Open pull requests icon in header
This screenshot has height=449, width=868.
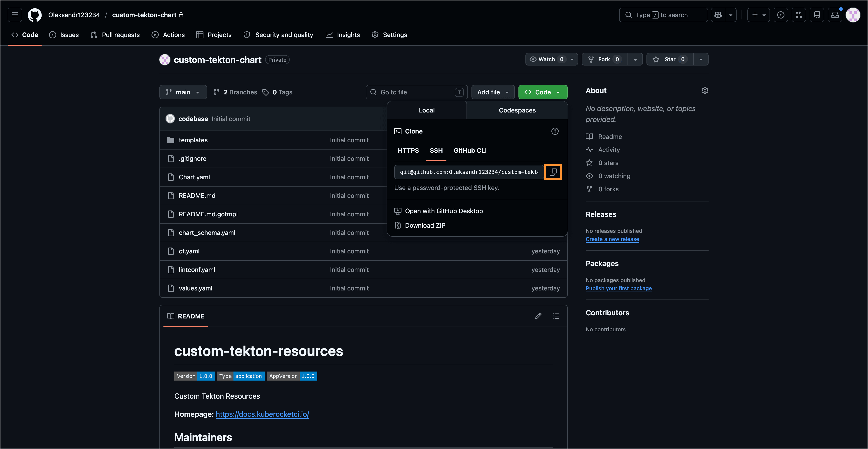[x=799, y=15]
